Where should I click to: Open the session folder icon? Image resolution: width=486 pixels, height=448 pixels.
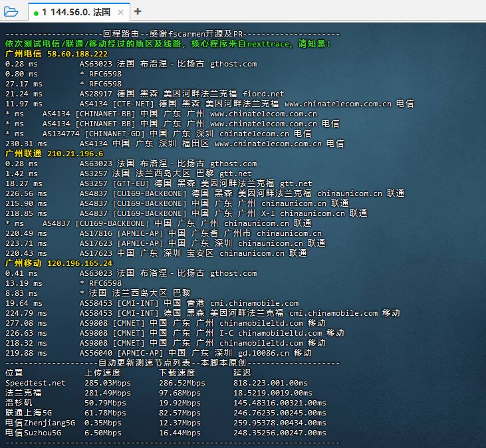(x=11, y=11)
